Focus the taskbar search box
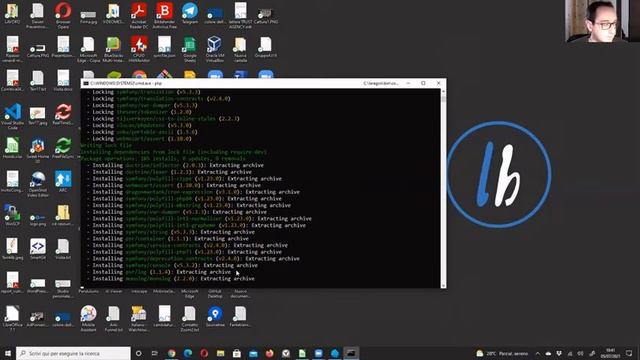The height and width of the screenshot is (360, 640). tap(73, 353)
